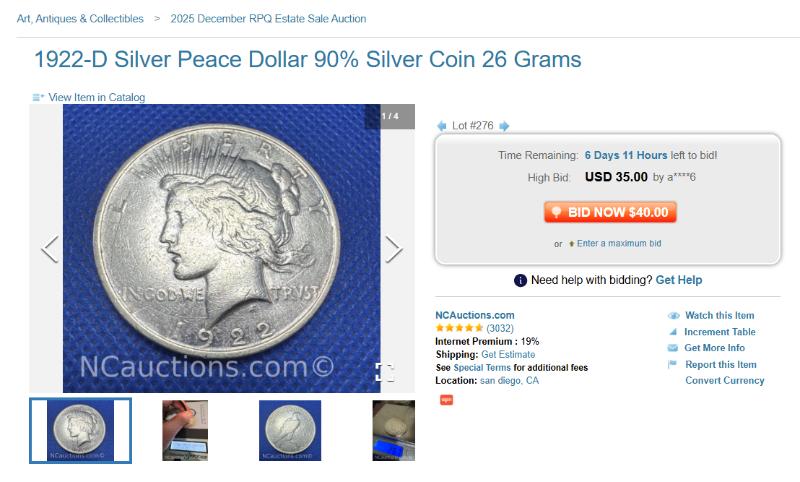
Task: Select the coin reverse eagle thumbnail
Action: pyautogui.click(x=290, y=430)
